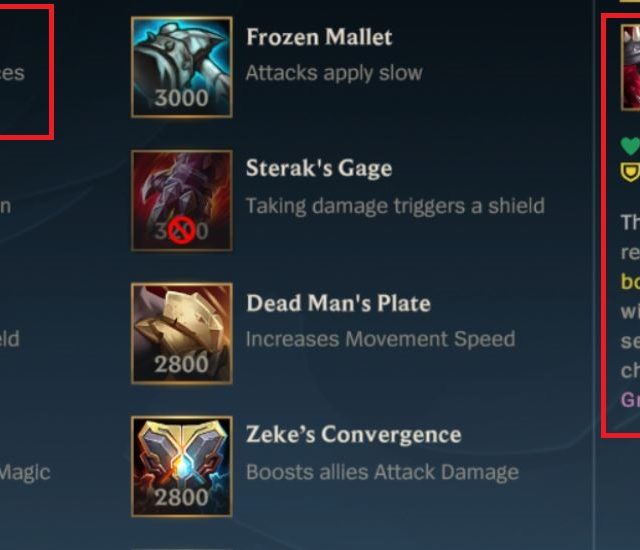640x550 pixels.
Task: Click the Sterak's Gage item name
Action: coord(319,168)
